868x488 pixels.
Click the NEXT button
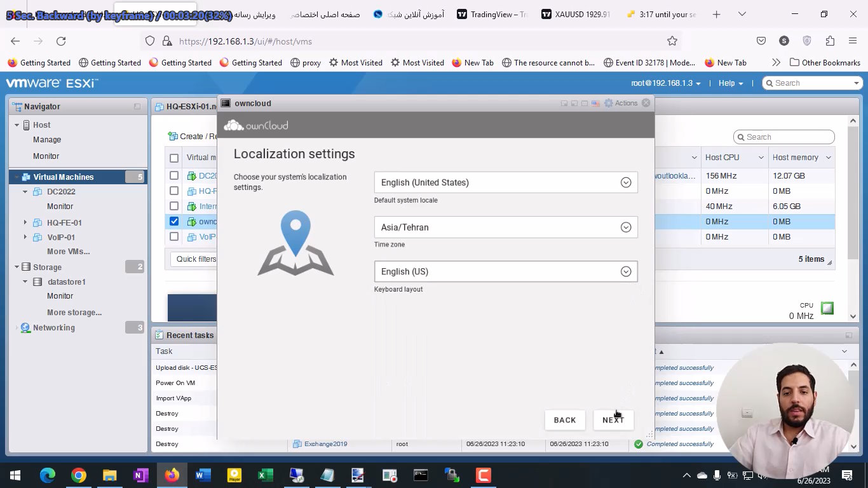613,420
